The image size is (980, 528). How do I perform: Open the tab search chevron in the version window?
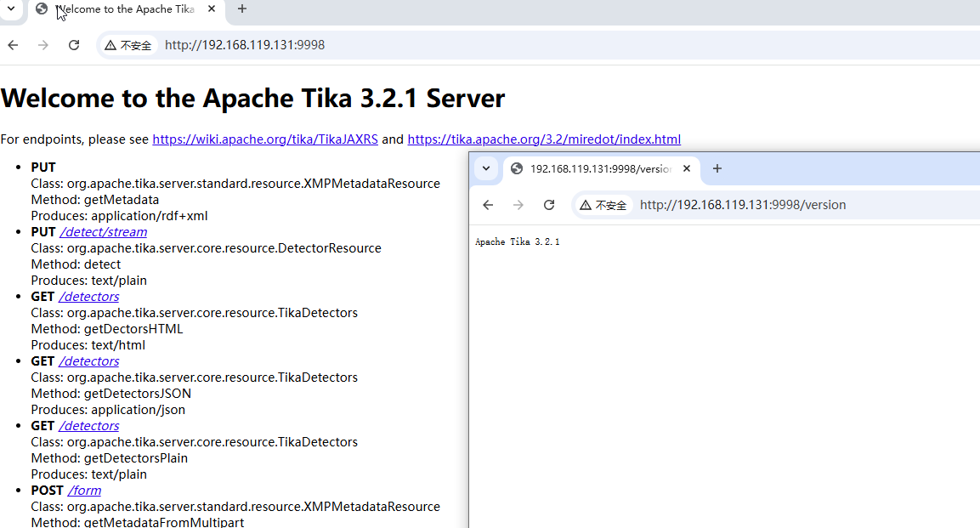pyautogui.click(x=485, y=169)
